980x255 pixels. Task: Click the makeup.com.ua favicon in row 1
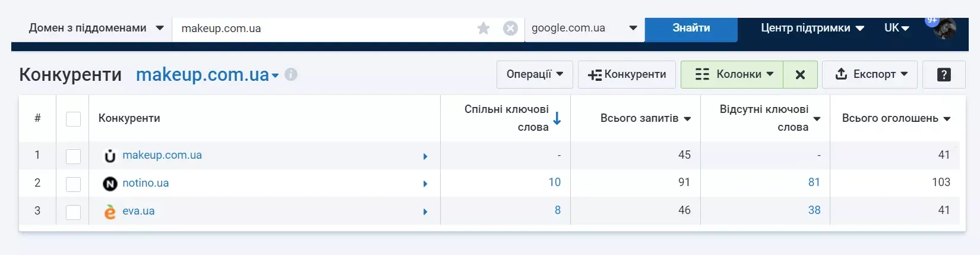pyautogui.click(x=110, y=156)
